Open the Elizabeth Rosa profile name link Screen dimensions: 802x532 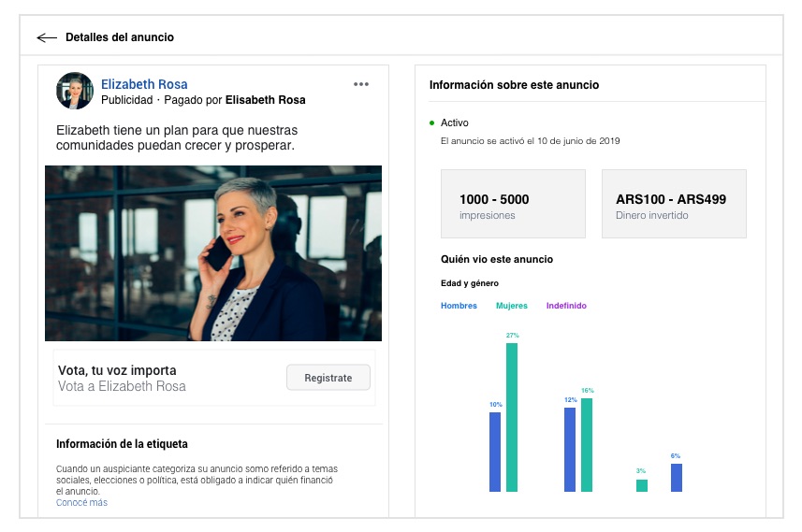(144, 84)
